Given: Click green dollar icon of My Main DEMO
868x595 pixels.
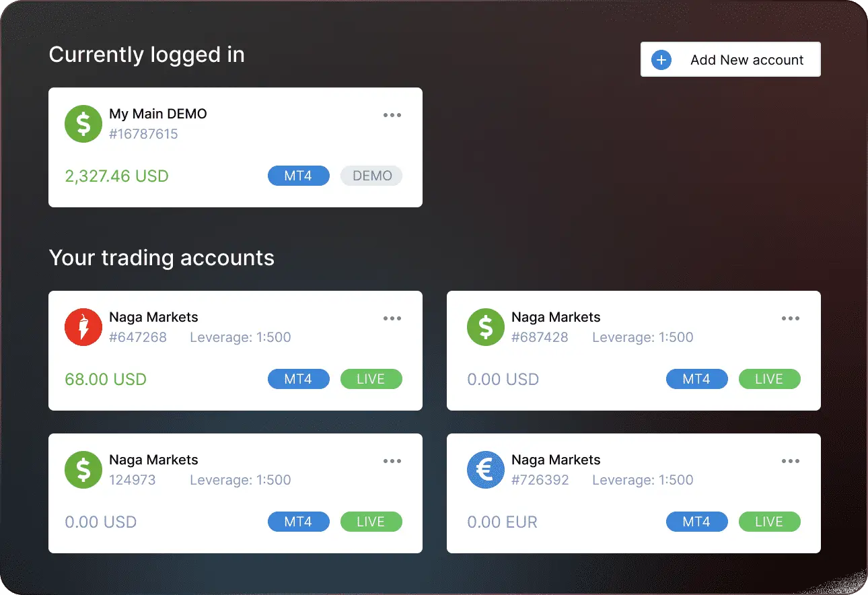Looking at the screenshot, I should click(x=83, y=124).
